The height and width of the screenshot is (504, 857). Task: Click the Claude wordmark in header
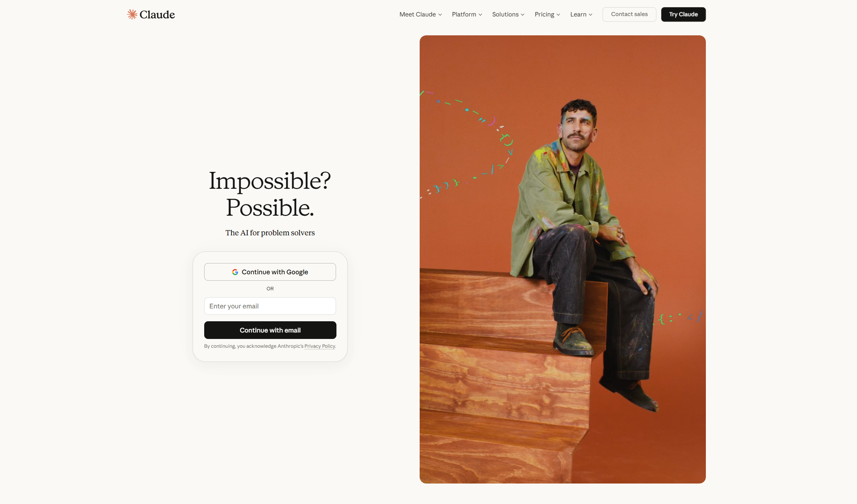157,15
